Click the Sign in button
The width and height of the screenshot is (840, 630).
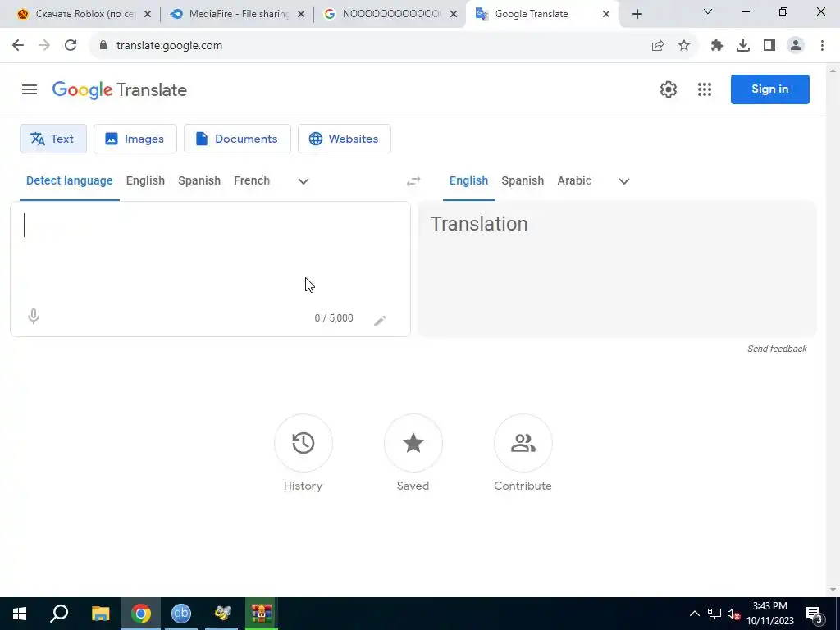[769, 89]
